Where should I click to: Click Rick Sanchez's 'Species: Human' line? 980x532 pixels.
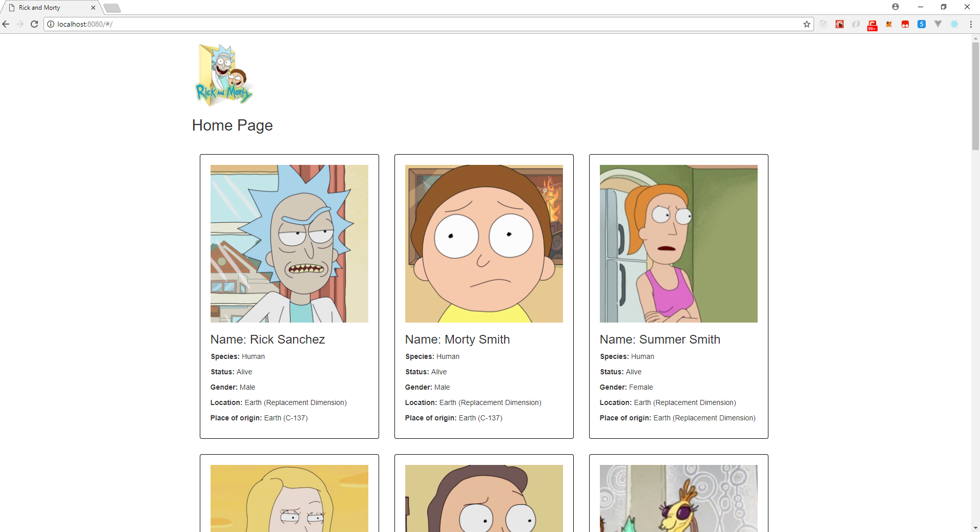click(x=238, y=356)
